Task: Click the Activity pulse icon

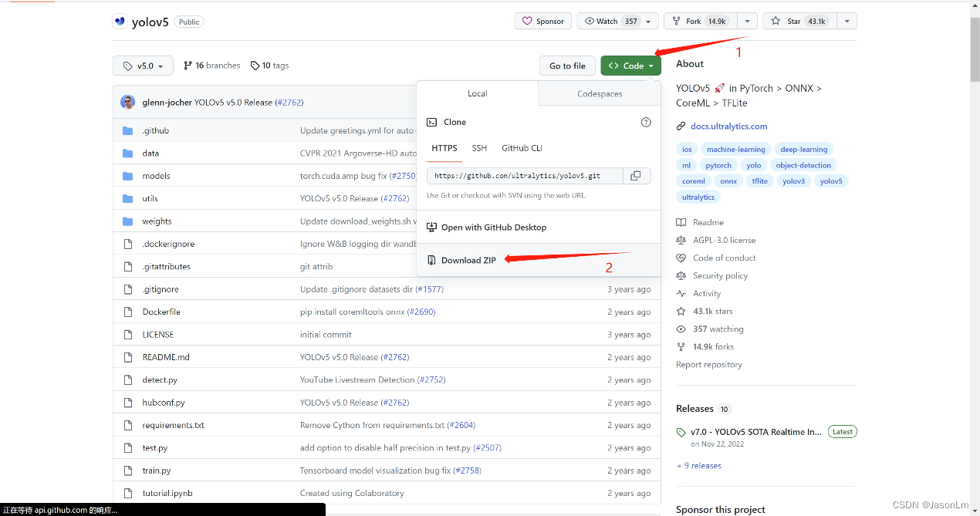Action: pyautogui.click(x=681, y=293)
